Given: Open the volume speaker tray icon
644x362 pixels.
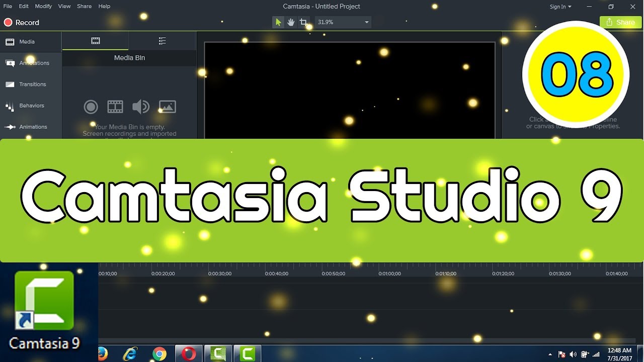Looking at the screenshot, I should 573,354.
